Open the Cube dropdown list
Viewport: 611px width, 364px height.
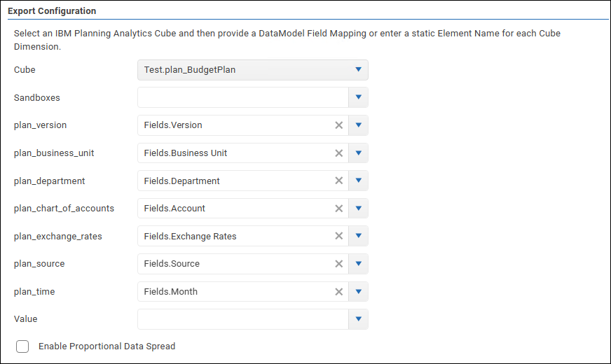click(x=358, y=70)
